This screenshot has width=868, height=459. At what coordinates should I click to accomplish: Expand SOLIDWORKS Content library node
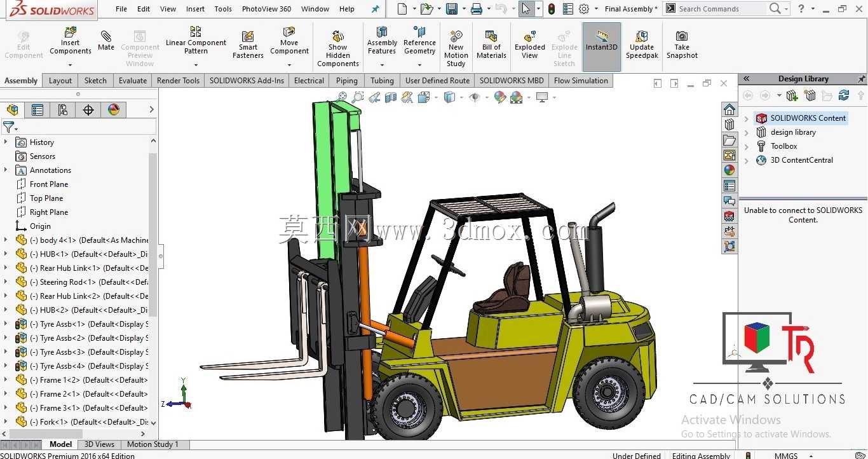[747, 118]
